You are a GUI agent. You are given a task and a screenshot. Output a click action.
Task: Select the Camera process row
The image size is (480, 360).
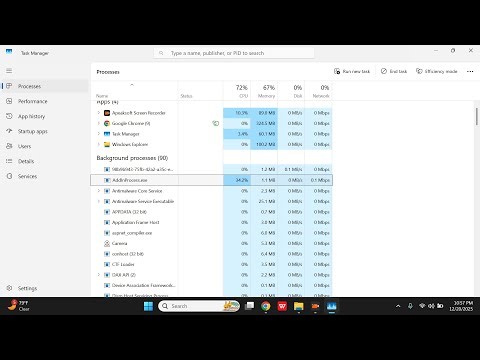pos(211,243)
